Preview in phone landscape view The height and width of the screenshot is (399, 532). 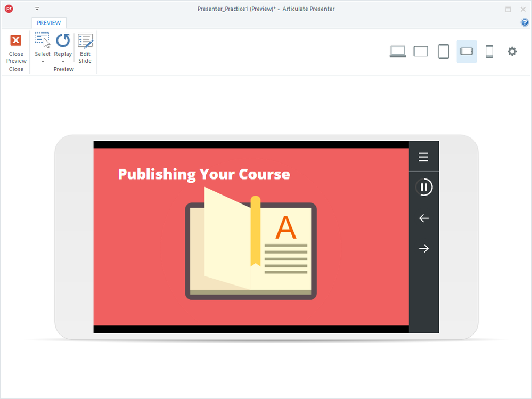click(x=466, y=52)
